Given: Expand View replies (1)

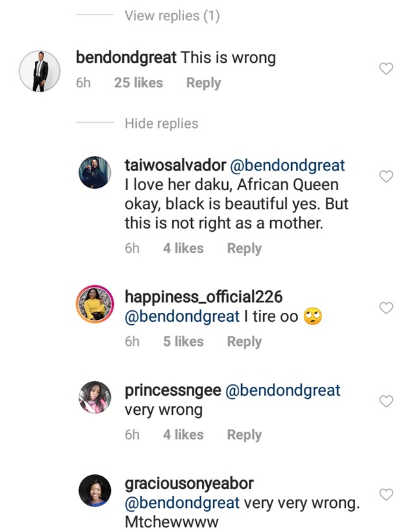Looking at the screenshot, I should (x=172, y=16).
